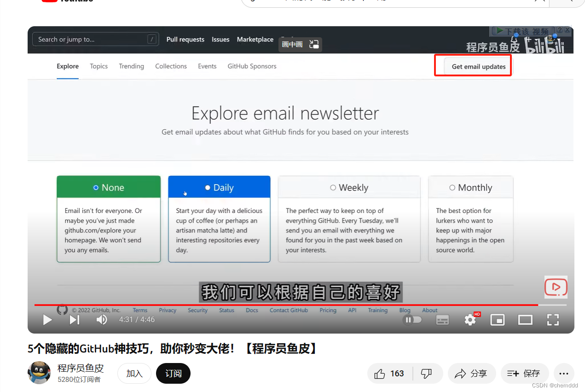Dislike the video with thumbs-down
The image size is (585, 392).
tap(427, 374)
